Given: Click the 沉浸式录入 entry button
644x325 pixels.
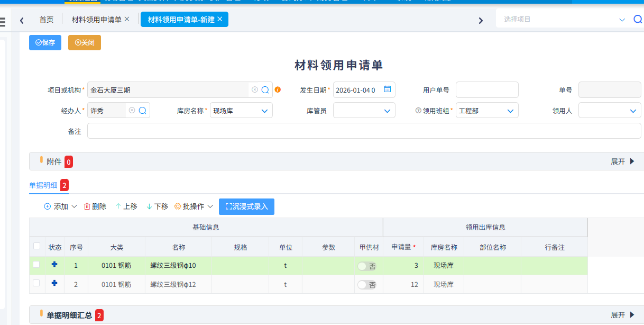Looking at the screenshot, I should [246, 206].
